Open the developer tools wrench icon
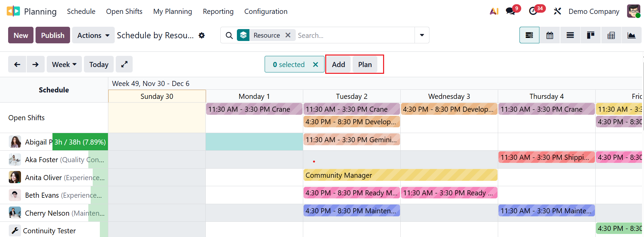Viewport: 644px width, 237px height. pos(557,11)
